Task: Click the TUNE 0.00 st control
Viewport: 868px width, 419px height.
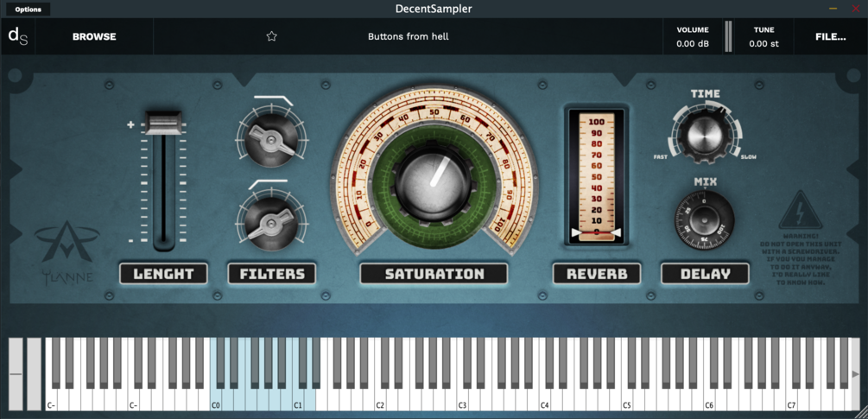Action: pos(764,36)
